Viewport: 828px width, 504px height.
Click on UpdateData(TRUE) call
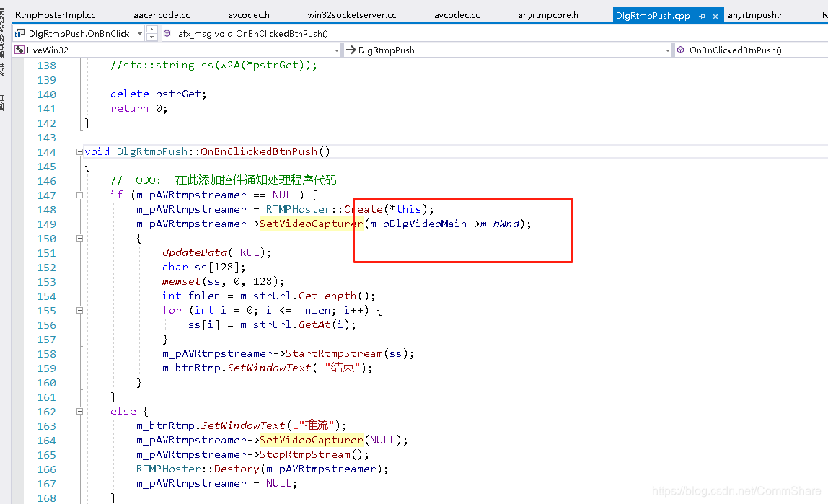217,253
